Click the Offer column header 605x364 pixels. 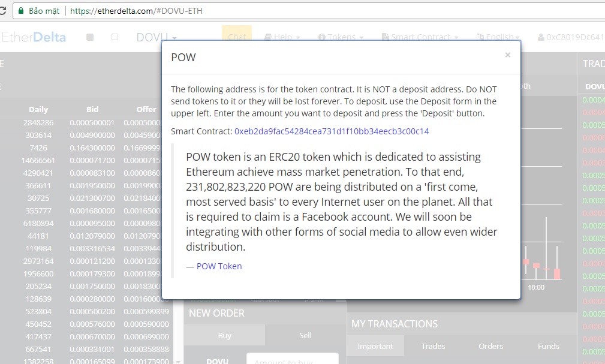point(146,109)
